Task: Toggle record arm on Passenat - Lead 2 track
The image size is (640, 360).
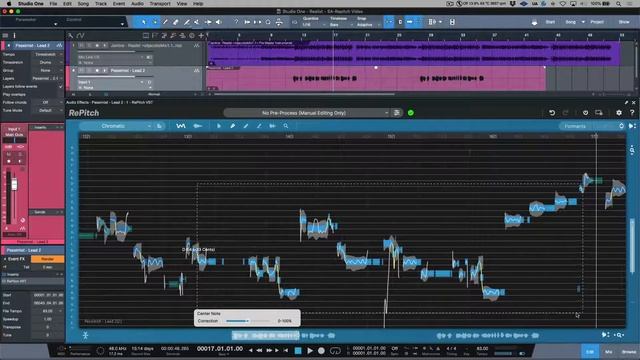Action: [x=97, y=71]
